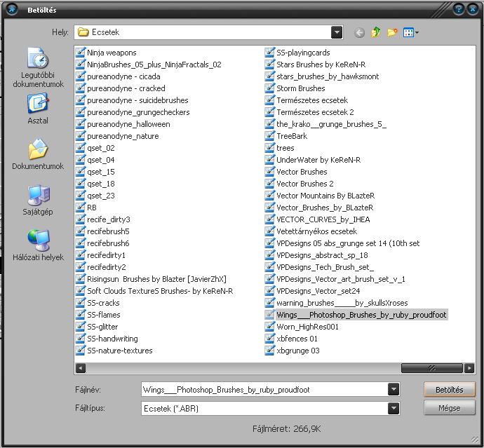Choose the Storm Brushes file

pos(301,88)
